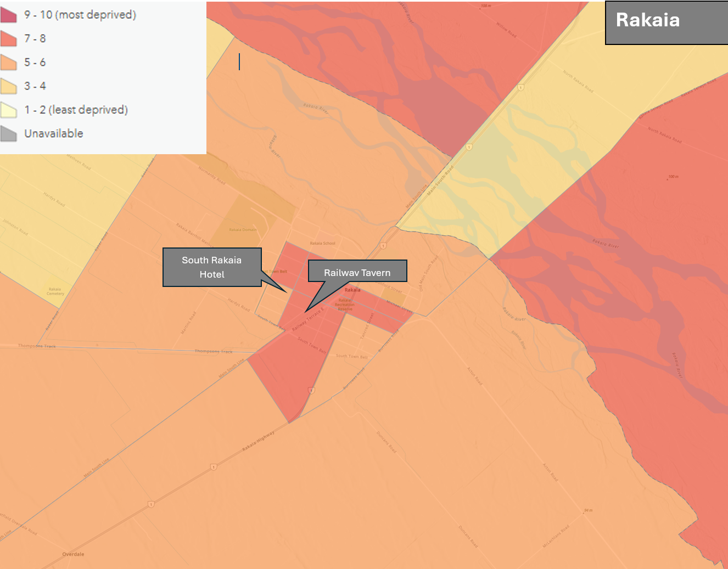The width and height of the screenshot is (728, 569).
Task: Click the Rakaia Highway road label
Action: coord(258,442)
